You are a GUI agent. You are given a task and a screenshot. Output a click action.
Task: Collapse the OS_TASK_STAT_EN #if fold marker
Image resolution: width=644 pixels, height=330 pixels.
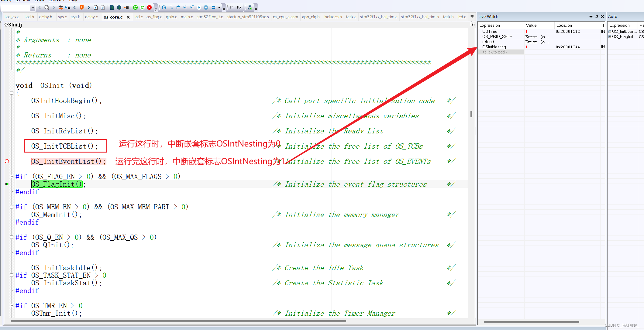tap(12, 275)
